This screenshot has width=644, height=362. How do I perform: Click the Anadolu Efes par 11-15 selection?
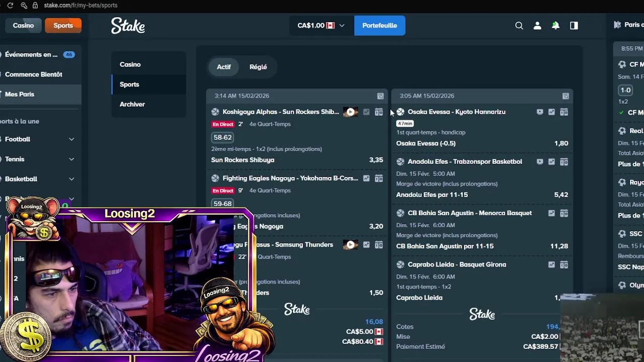tap(432, 195)
